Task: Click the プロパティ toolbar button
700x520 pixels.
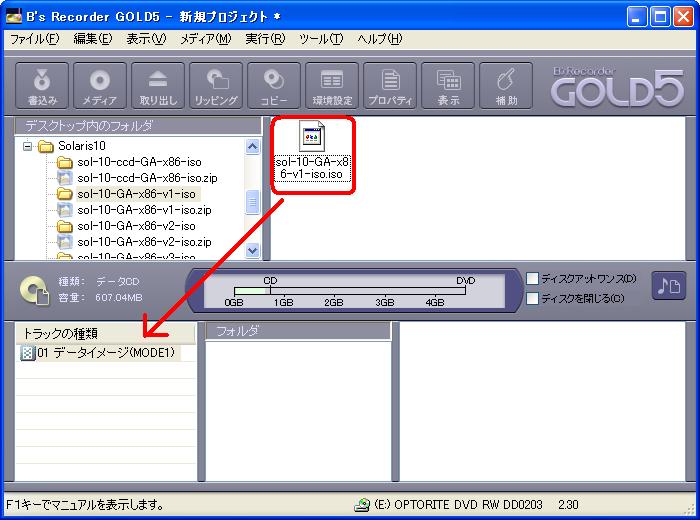Action: click(390, 85)
